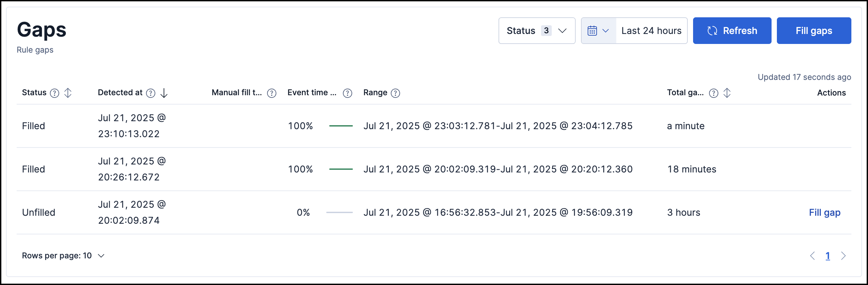Open the calendar quick date menu
The image size is (868, 285).
click(x=598, y=31)
